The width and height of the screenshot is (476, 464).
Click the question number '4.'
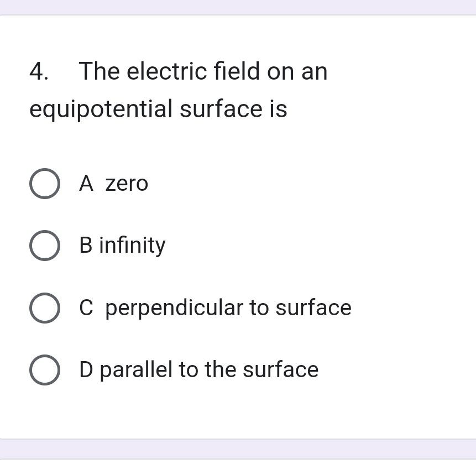38,71
